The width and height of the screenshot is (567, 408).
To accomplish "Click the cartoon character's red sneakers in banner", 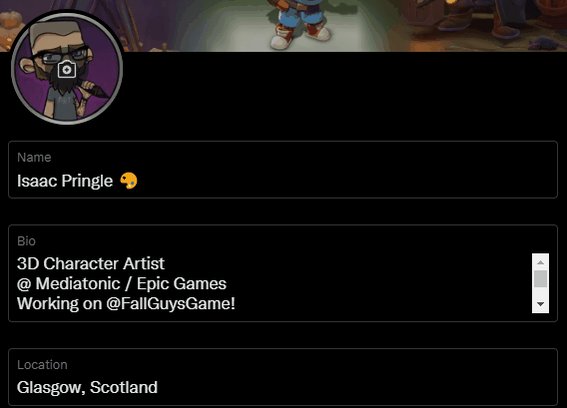I will [x=301, y=36].
